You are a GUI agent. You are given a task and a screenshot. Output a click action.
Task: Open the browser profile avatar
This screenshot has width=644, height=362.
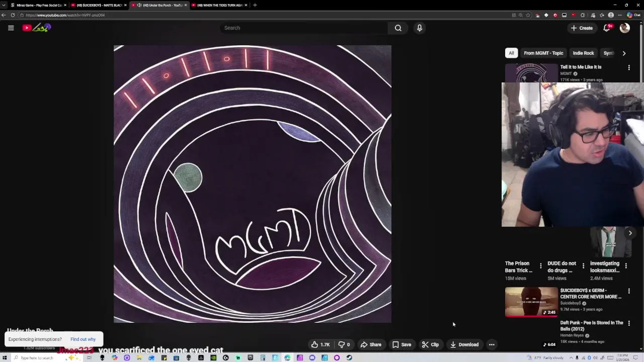pyautogui.click(x=611, y=15)
